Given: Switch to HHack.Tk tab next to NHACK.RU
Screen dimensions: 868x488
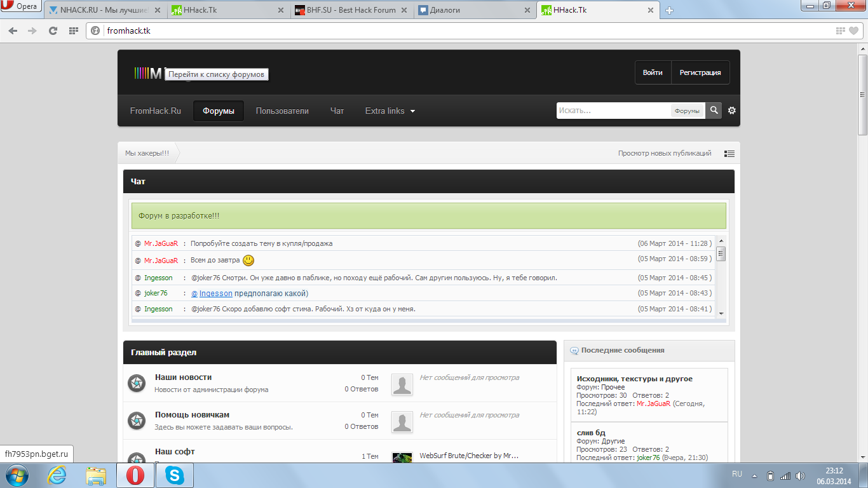Looking at the screenshot, I should [229, 10].
